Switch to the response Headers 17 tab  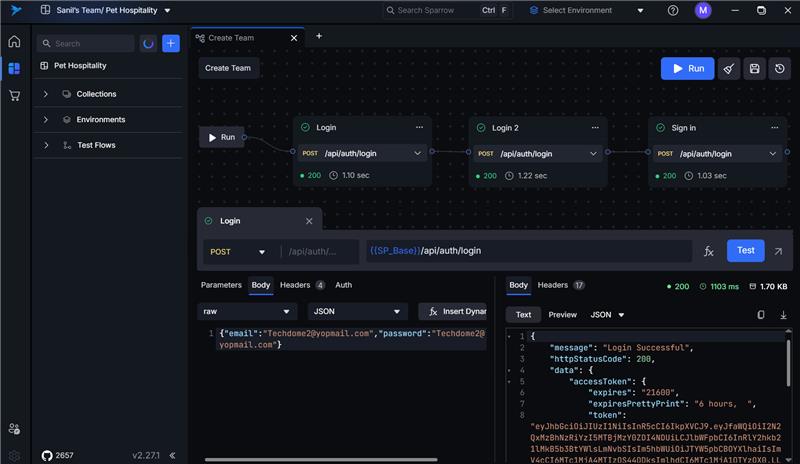coord(561,285)
